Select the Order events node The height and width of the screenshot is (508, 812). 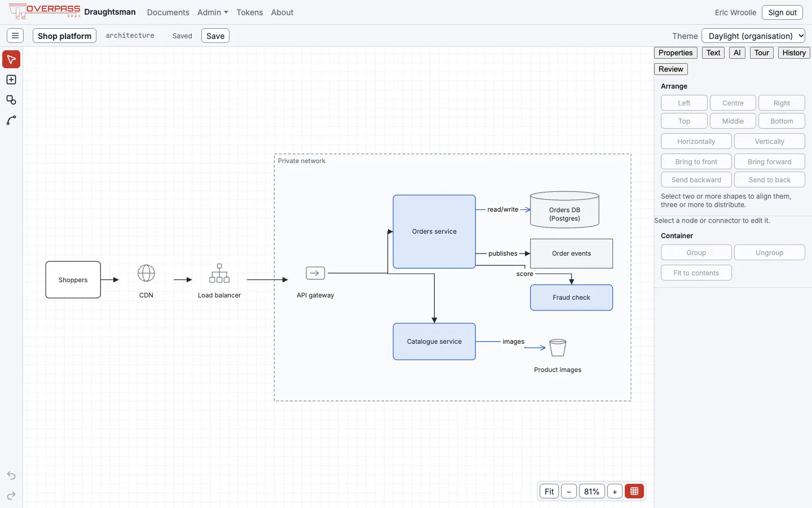tap(571, 253)
